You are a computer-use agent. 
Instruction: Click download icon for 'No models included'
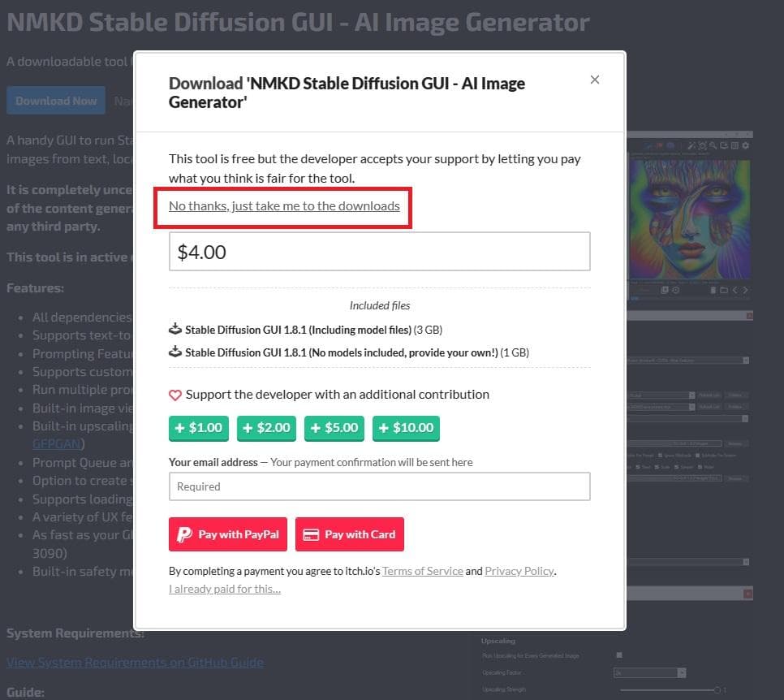pyautogui.click(x=175, y=352)
